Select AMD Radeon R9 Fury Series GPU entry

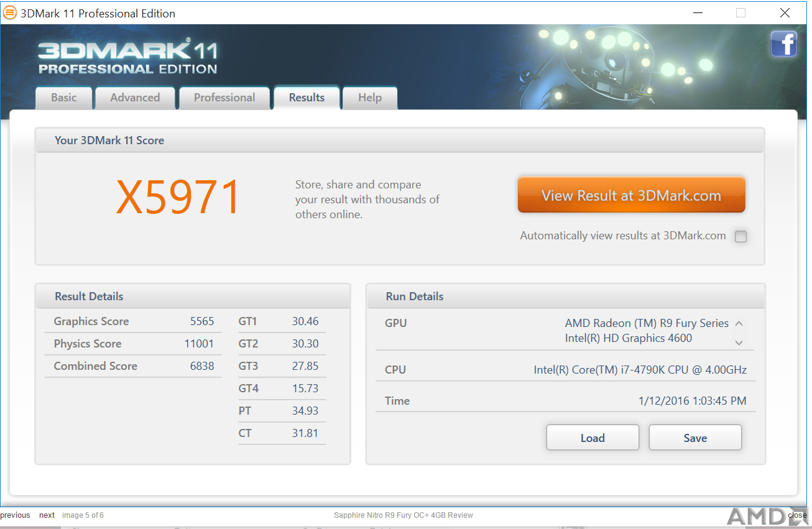647,323
